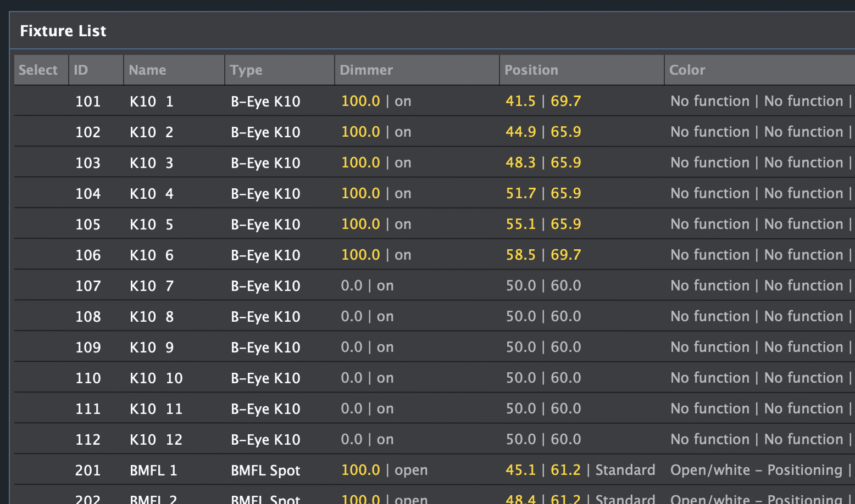This screenshot has width=855, height=504.
Task: Click the BMFL Spot type for BMFL 1
Action: tap(265, 470)
